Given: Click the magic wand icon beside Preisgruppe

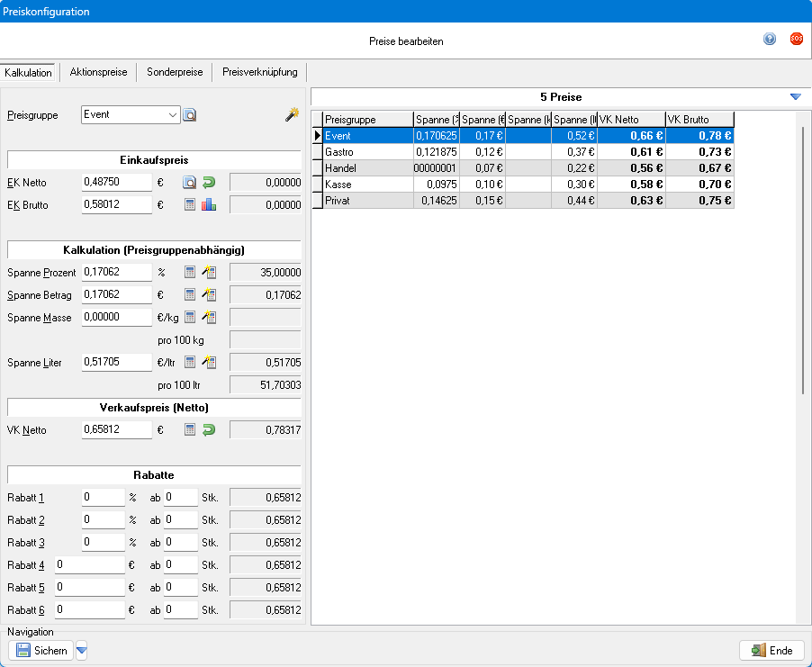Looking at the screenshot, I should pos(292,114).
